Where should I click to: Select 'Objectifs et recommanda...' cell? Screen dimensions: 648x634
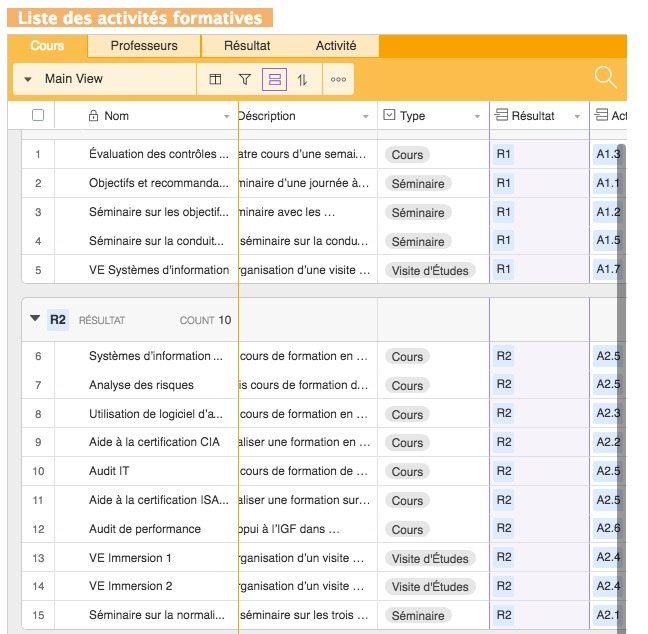pos(146,183)
